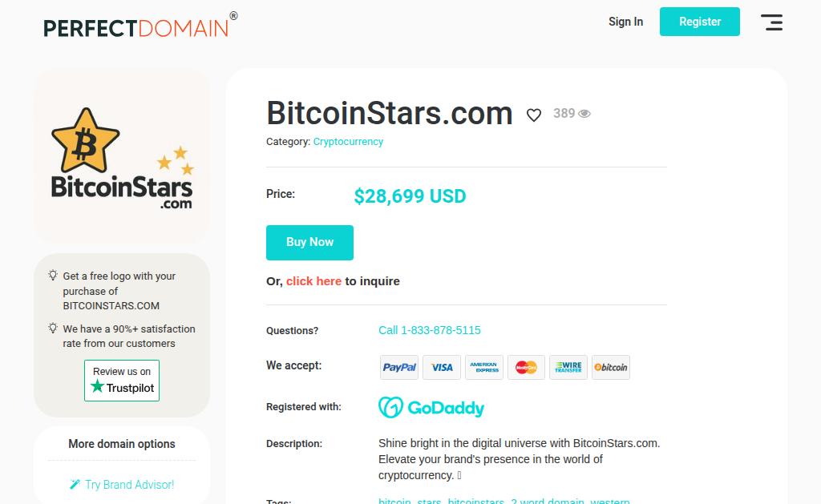Click the American Express icon

[x=484, y=367]
